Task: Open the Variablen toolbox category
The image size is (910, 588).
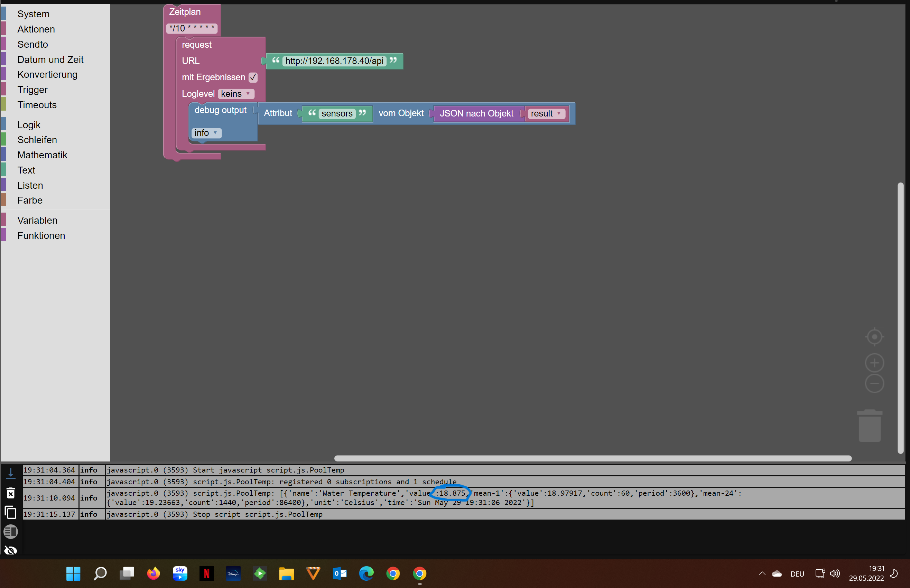Action: click(37, 220)
